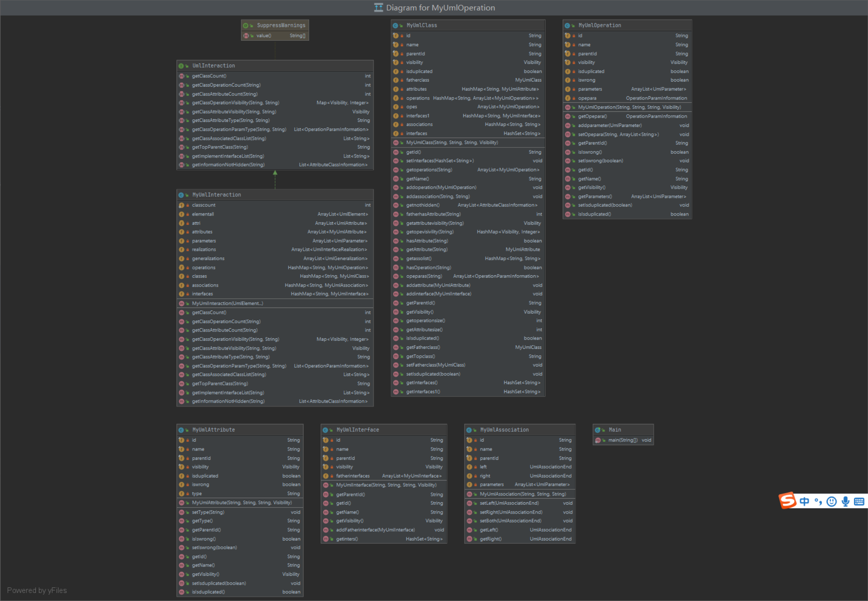The width and height of the screenshot is (868, 601).
Task: Click the diagram icon in title bar
Action: click(x=379, y=8)
